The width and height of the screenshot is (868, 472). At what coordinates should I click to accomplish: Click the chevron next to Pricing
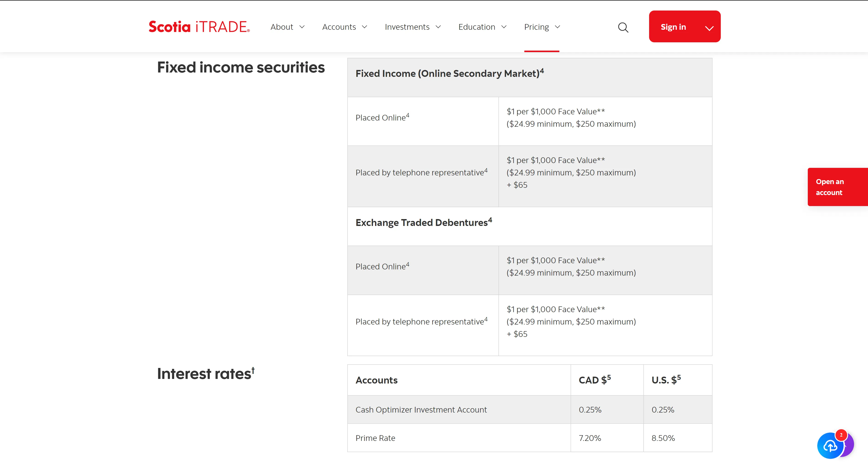pos(557,27)
